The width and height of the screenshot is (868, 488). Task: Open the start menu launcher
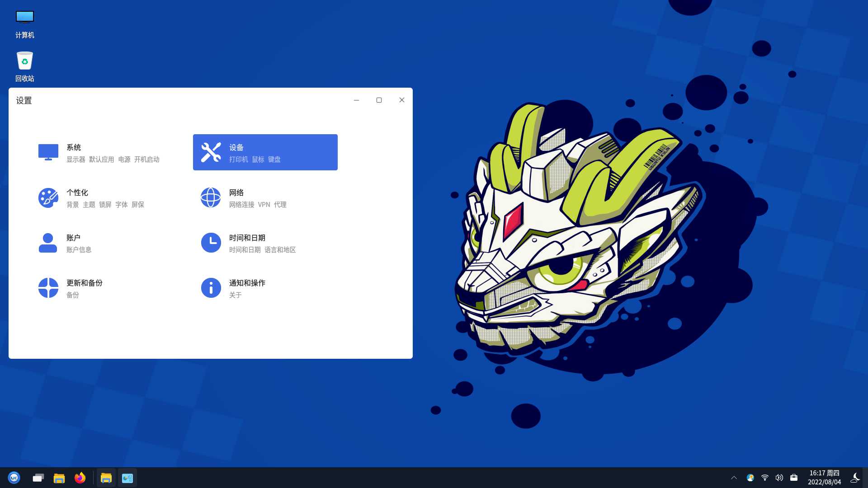click(14, 478)
